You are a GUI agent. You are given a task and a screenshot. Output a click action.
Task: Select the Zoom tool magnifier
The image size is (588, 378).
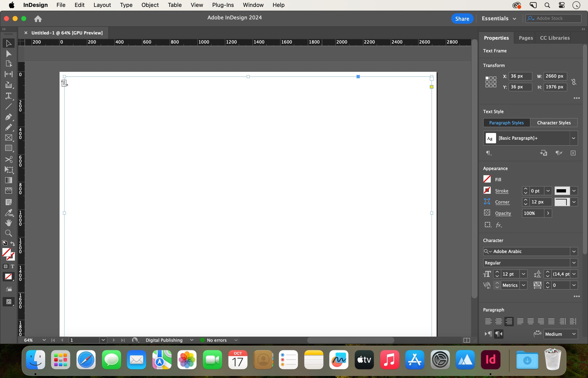coord(8,233)
